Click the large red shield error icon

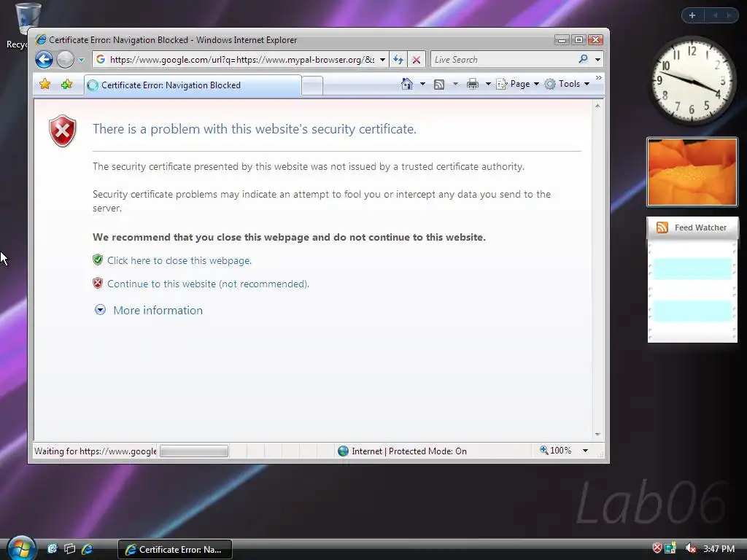(x=63, y=131)
